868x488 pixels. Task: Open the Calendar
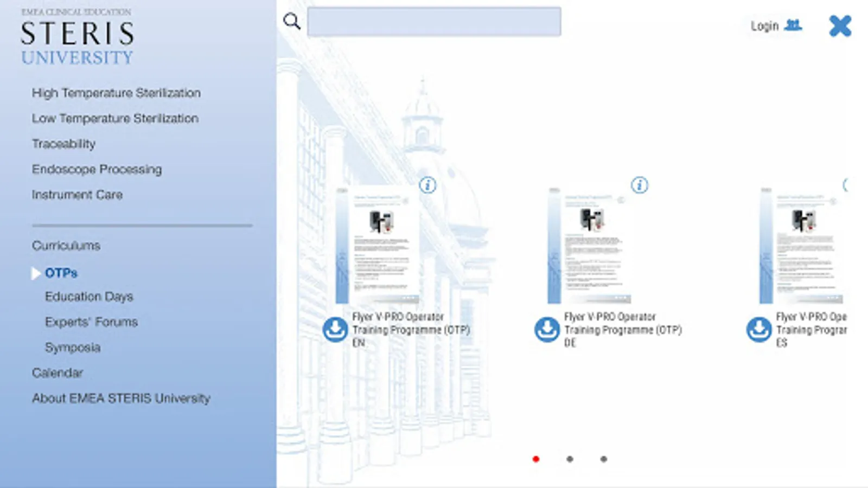pos(58,373)
